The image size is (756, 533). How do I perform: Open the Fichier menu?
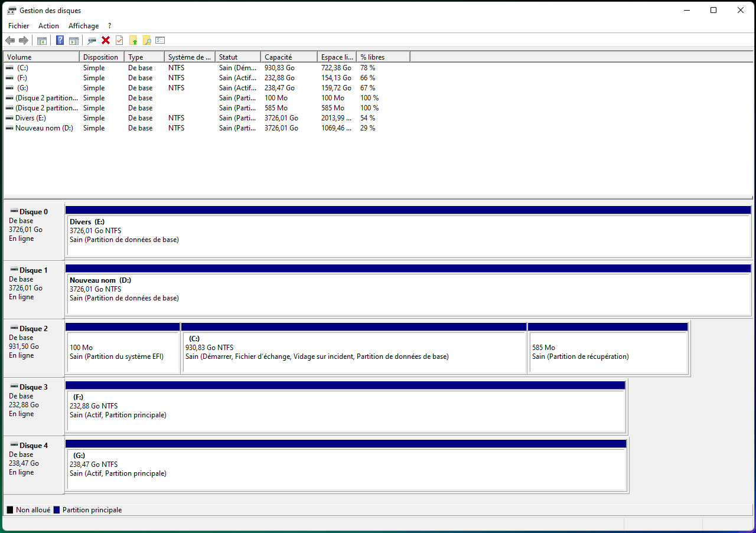(18, 26)
